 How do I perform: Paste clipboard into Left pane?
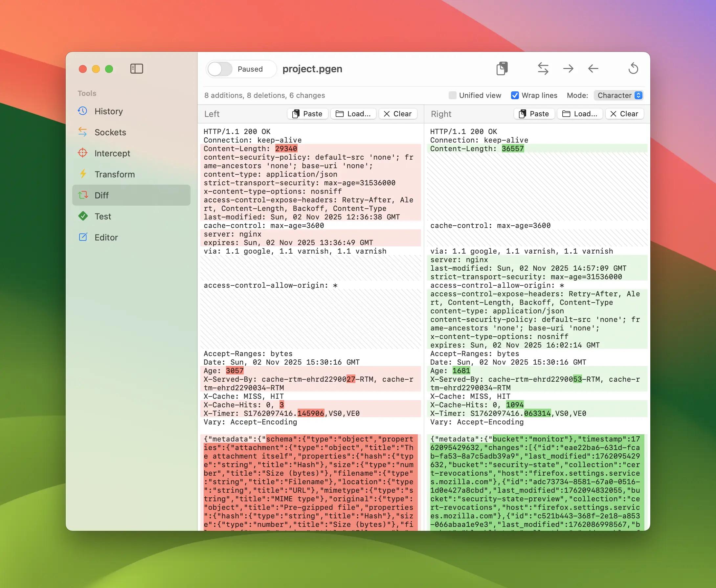307,114
